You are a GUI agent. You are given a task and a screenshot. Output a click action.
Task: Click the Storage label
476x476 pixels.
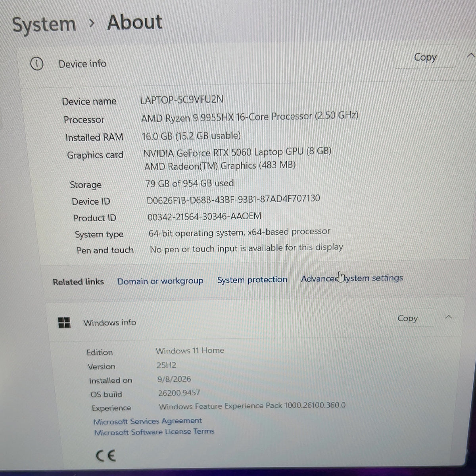click(86, 185)
